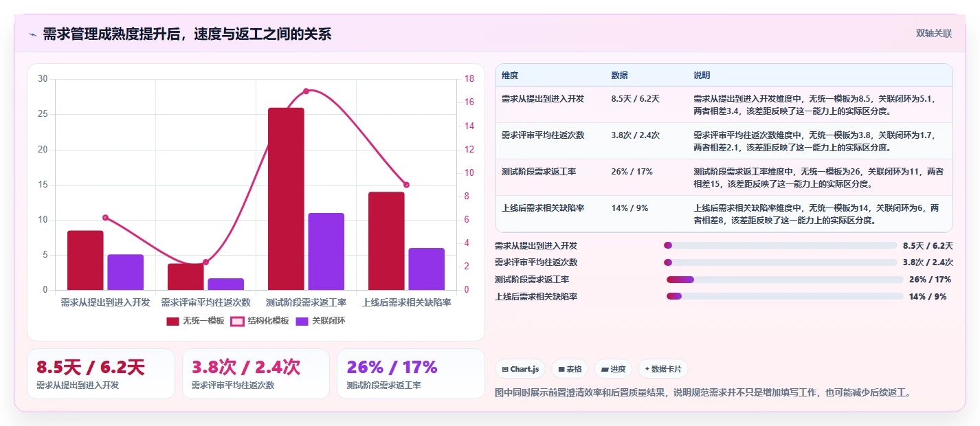Click the table cell 8.5天 / 6.2天
Screen dimensions: 980x426
[635, 98]
